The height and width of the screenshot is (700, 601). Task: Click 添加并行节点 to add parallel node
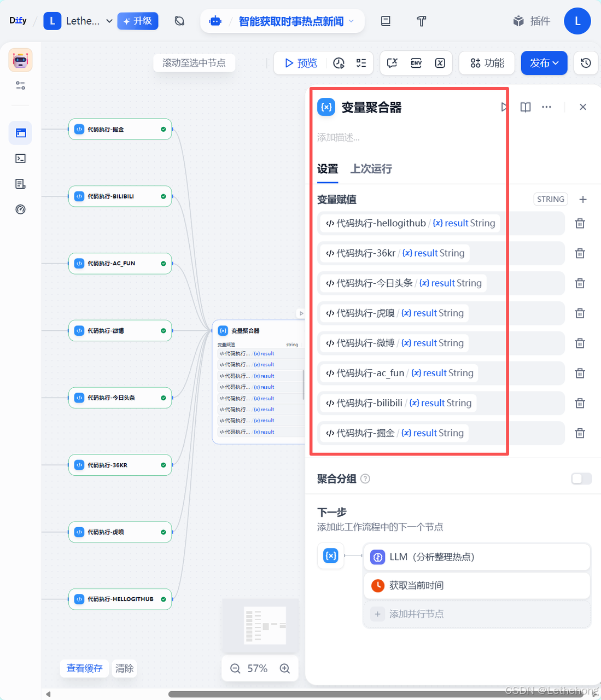(477, 614)
